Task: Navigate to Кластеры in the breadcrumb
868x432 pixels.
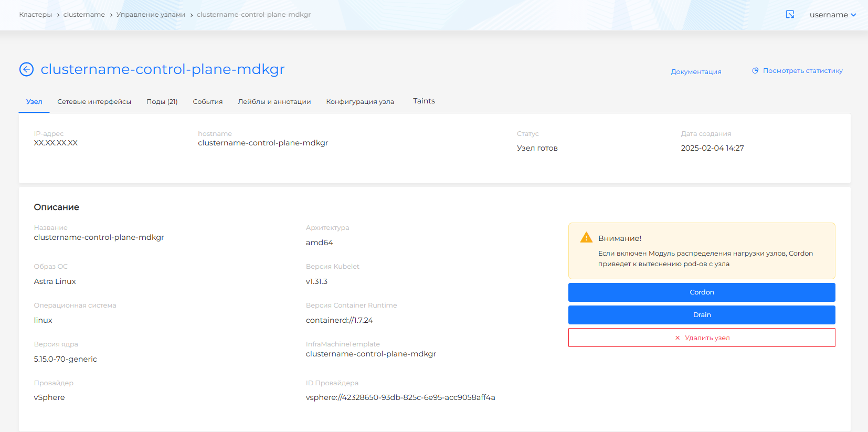Action: [35, 15]
